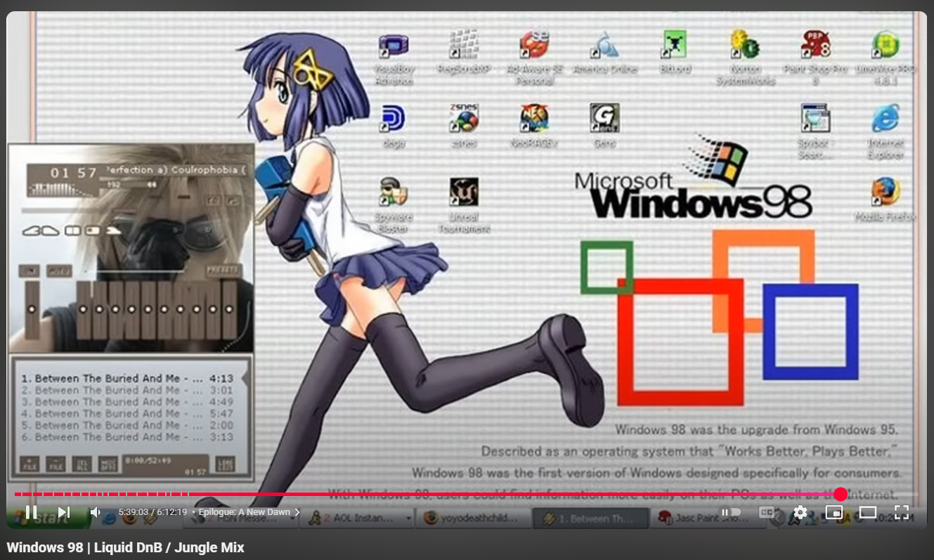This screenshot has width=934, height=560.
Task: Open the blue D icon below VisualBoy Advance
Action: 394,125
